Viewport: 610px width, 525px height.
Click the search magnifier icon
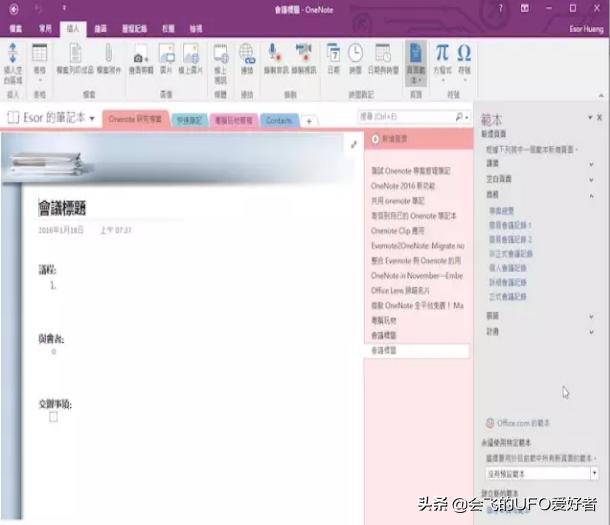[459, 116]
